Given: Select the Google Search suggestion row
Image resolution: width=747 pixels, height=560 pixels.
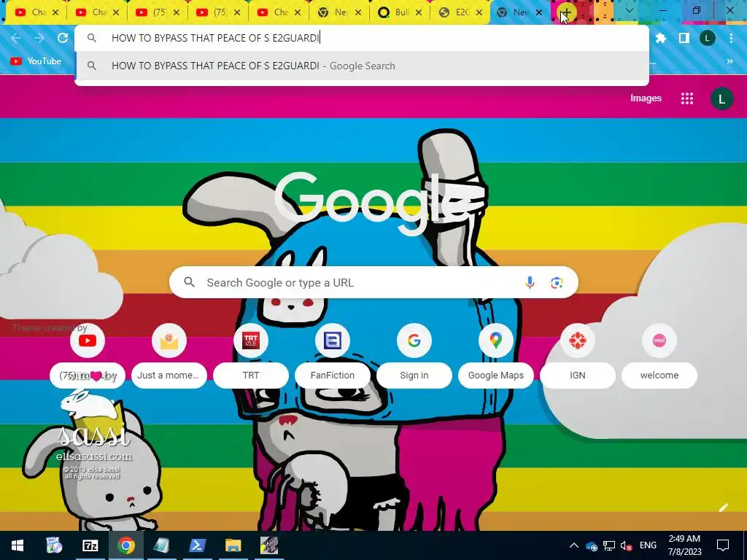Looking at the screenshot, I should (x=362, y=66).
